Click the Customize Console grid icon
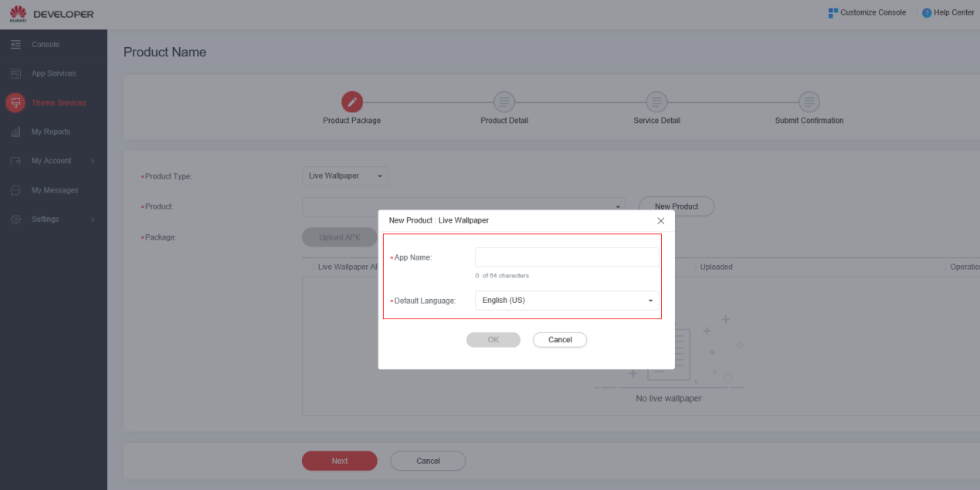Screen dimensions: 980x490 coord(832,13)
